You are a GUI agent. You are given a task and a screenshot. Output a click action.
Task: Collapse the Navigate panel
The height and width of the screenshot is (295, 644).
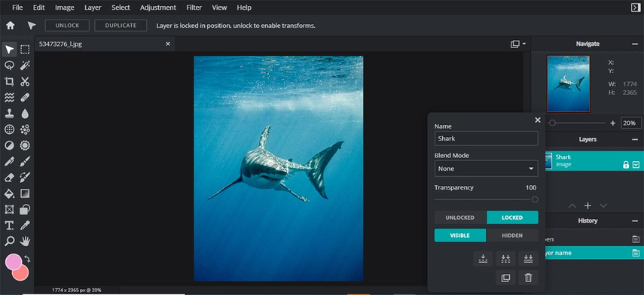coord(635,44)
